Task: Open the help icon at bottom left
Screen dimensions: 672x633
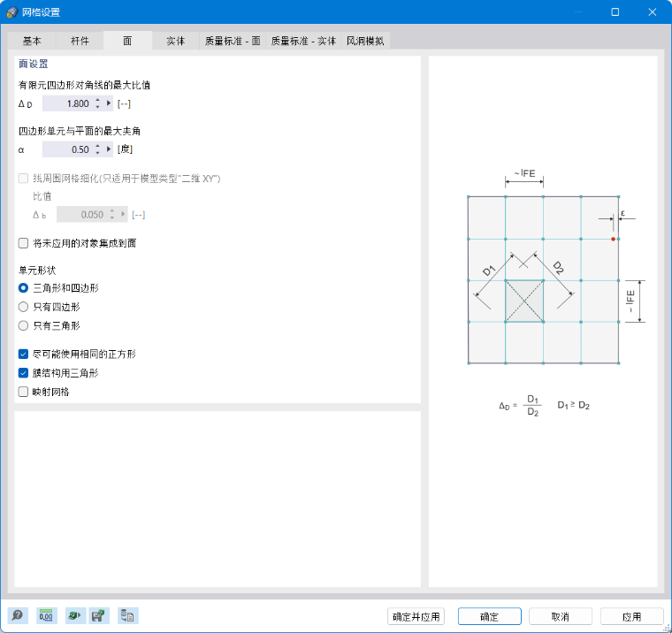Action: [18, 616]
